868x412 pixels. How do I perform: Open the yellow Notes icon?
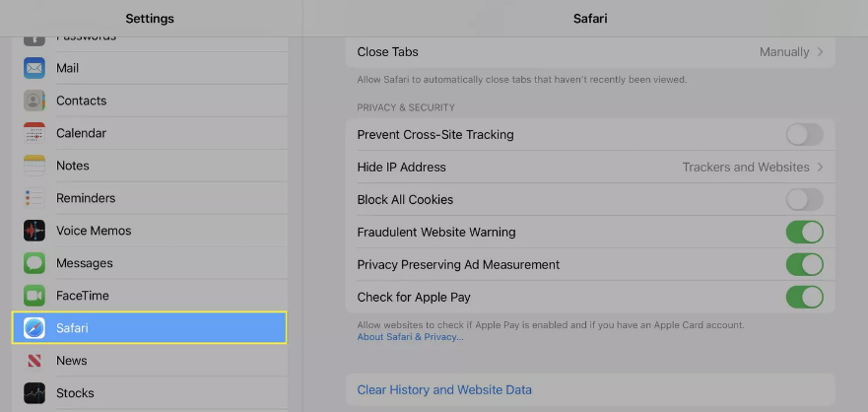tap(34, 166)
